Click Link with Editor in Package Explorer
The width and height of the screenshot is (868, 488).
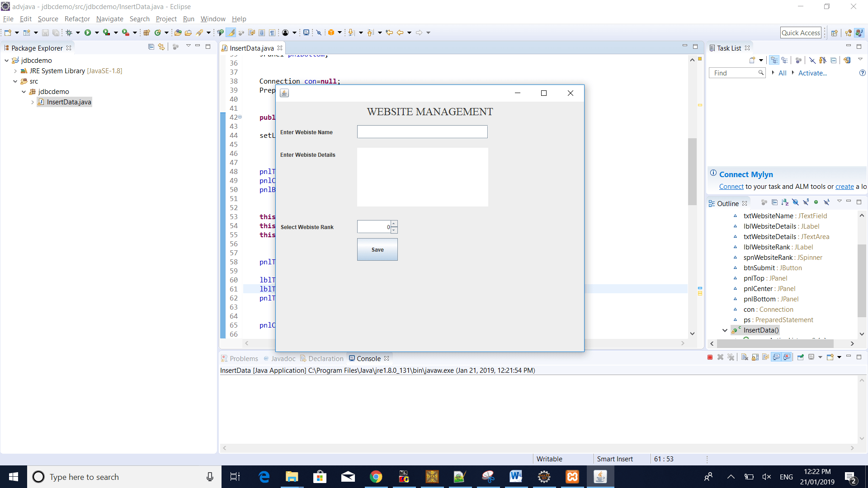click(x=161, y=47)
